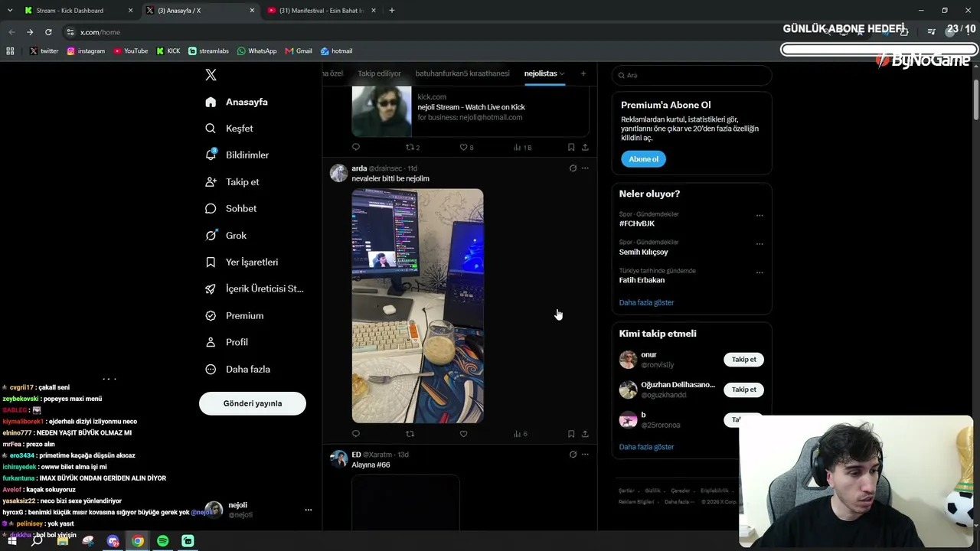Reply to arda's post

[x=356, y=434]
